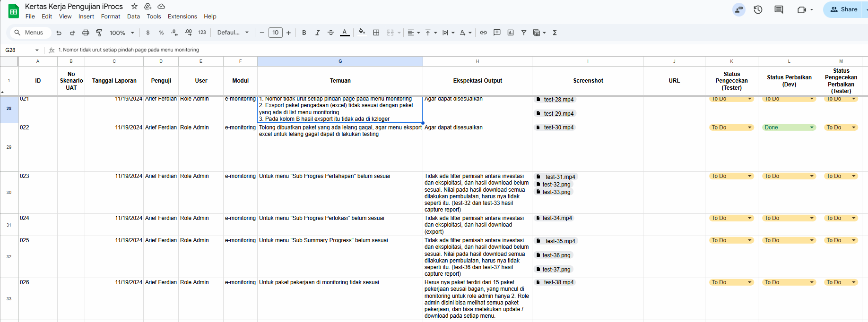
Task: Open the fill color picker
Action: coord(362,33)
